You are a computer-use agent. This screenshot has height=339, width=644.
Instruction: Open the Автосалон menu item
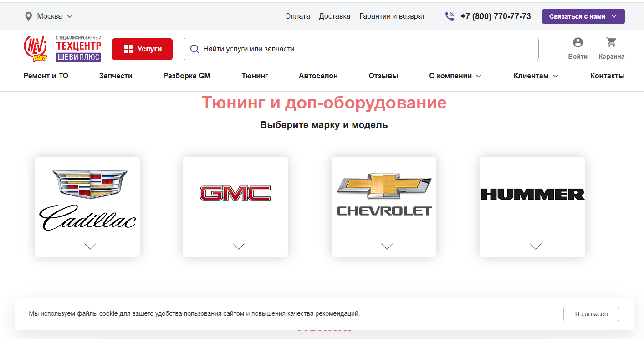click(318, 76)
